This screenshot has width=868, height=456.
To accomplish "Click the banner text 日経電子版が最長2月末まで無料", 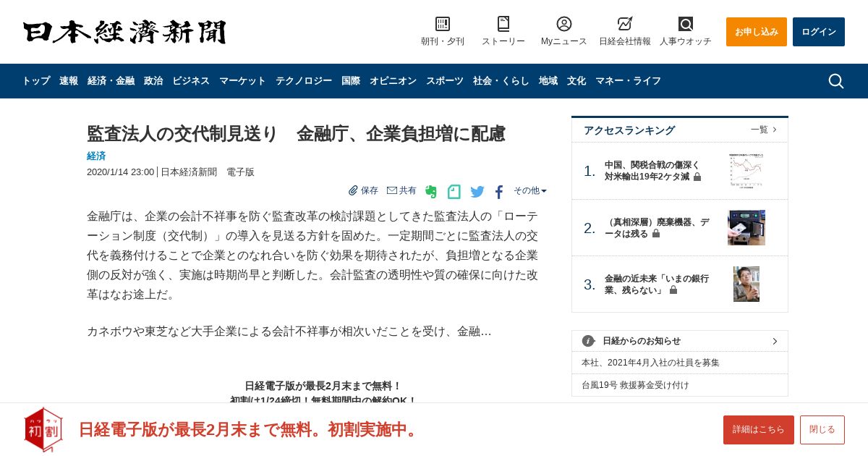I will [249, 430].
